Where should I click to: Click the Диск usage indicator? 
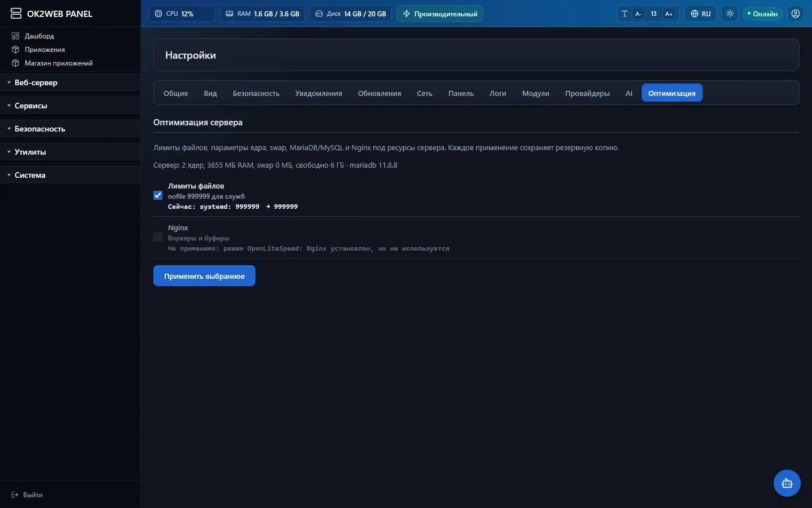pos(351,14)
